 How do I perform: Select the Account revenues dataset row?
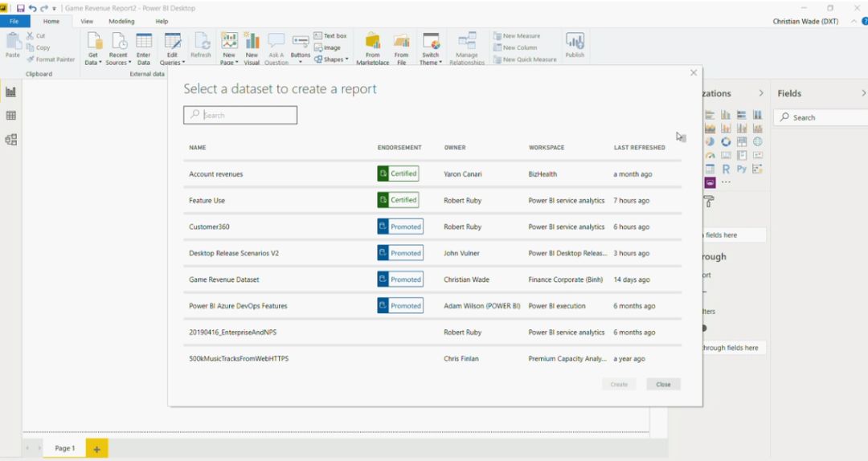click(x=432, y=173)
